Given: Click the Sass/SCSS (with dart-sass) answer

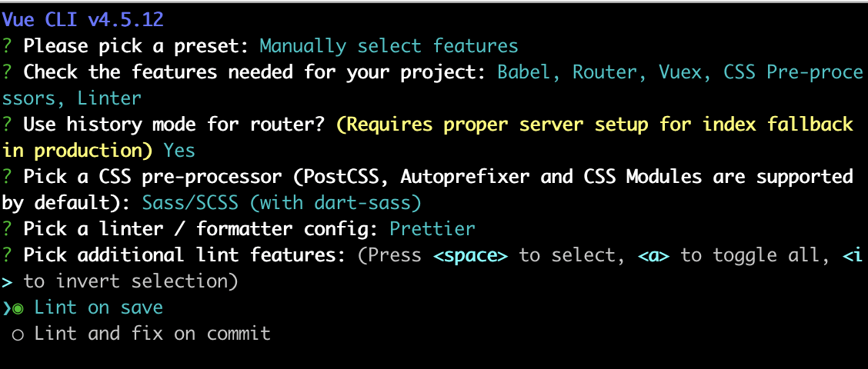Looking at the screenshot, I should click(x=282, y=203).
